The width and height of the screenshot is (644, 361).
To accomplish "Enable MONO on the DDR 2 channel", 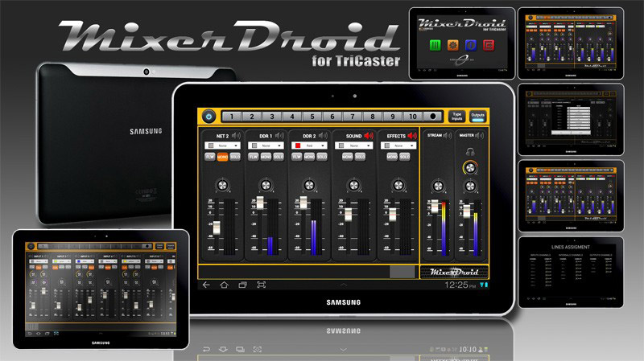I will coord(309,157).
